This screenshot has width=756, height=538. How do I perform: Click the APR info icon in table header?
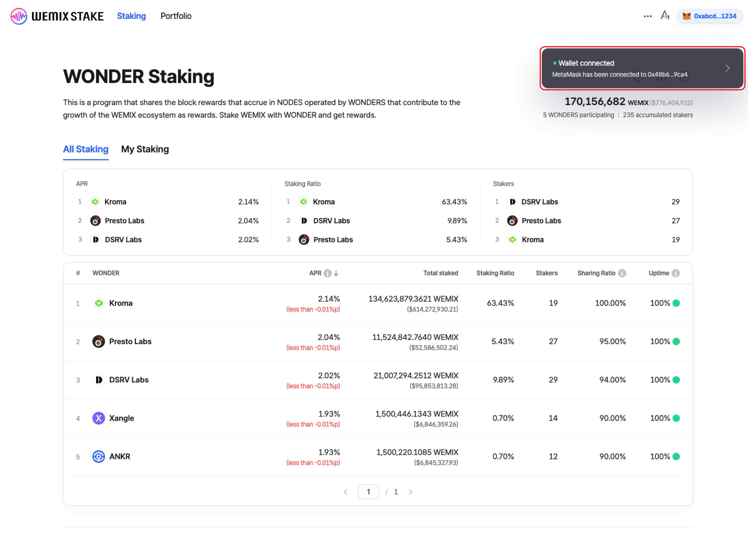pyautogui.click(x=327, y=273)
